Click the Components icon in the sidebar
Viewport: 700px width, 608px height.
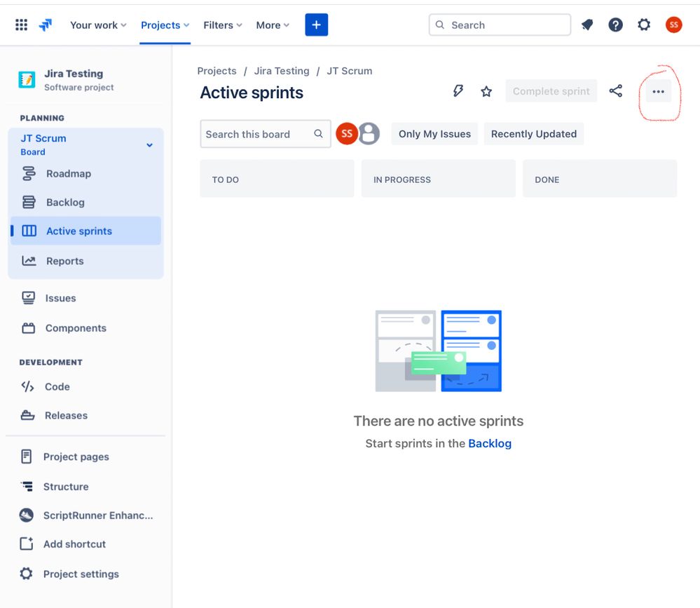click(29, 328)
